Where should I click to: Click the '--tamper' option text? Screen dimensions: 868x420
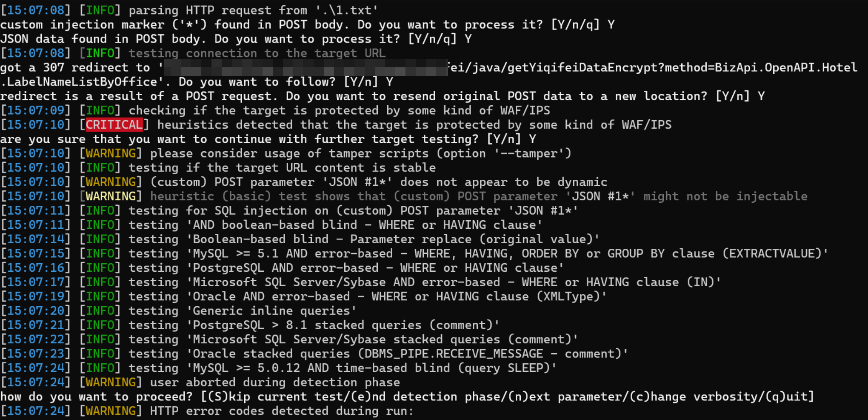point(532,153)
